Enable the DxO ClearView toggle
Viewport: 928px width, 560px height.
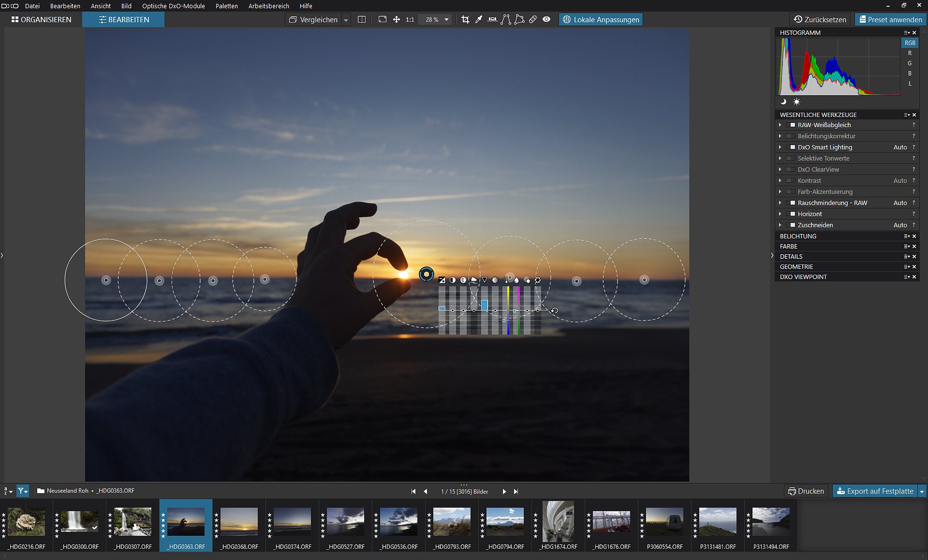click(791, 169)
